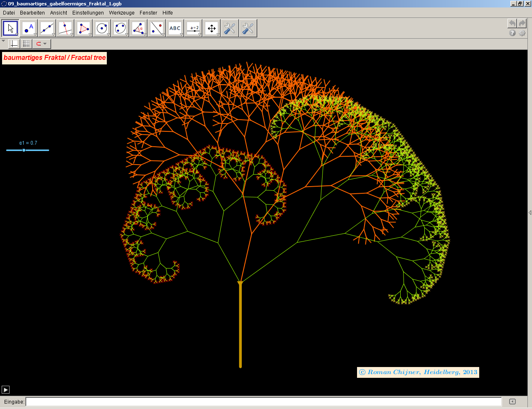Toggle the grid display button

click(x=26, y=44)
